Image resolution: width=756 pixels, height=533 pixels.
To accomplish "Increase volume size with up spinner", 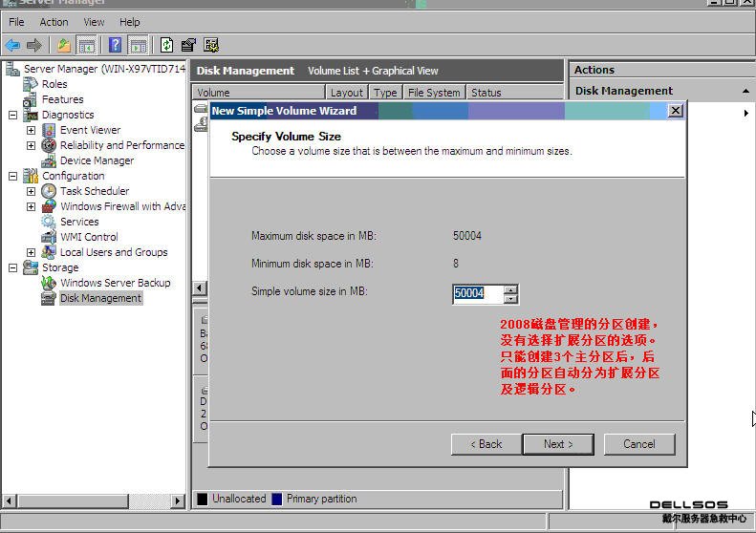I will tap(510, 289).
